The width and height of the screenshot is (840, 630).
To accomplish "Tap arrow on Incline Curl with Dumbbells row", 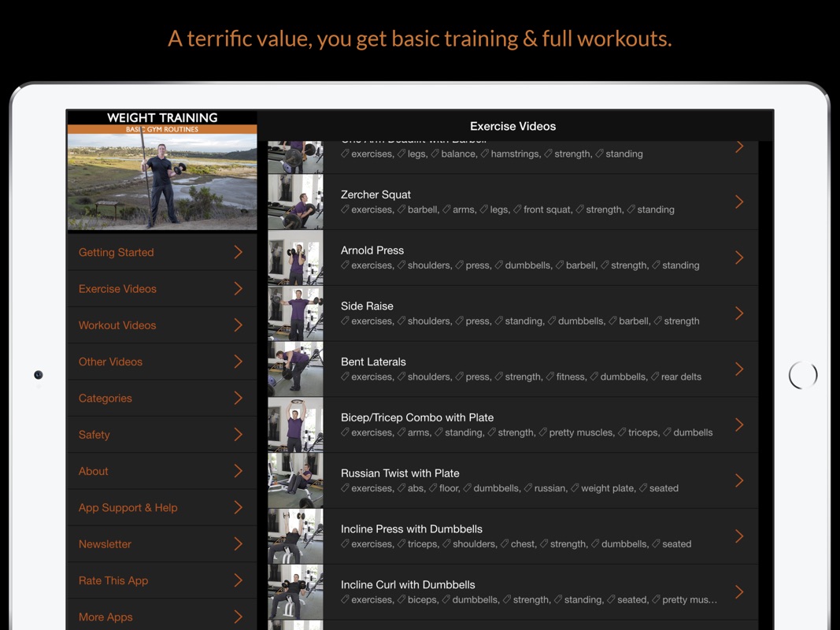I will 739,592.
